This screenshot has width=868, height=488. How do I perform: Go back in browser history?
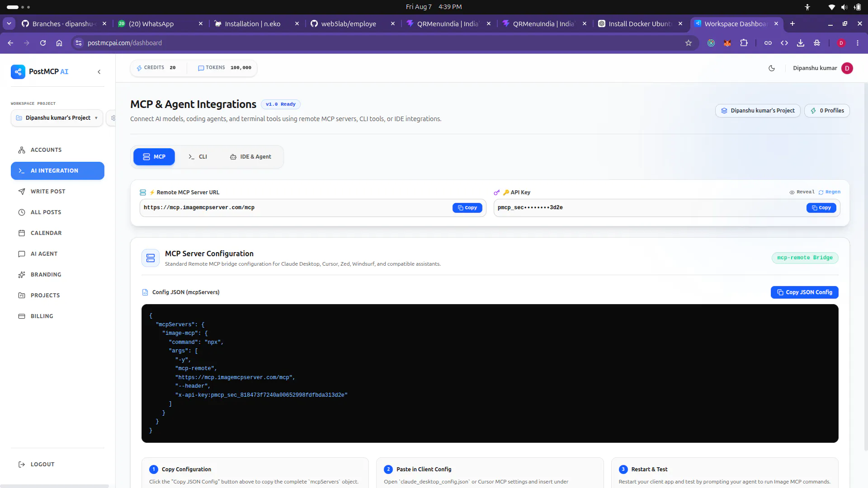tap(10, 43)
